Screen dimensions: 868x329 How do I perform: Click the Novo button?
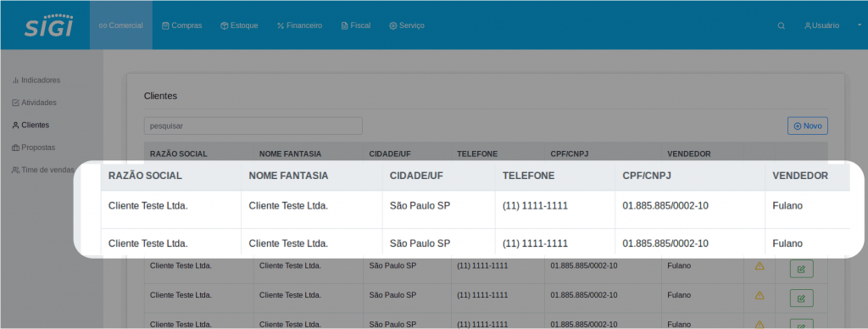[x=808, y=125]
